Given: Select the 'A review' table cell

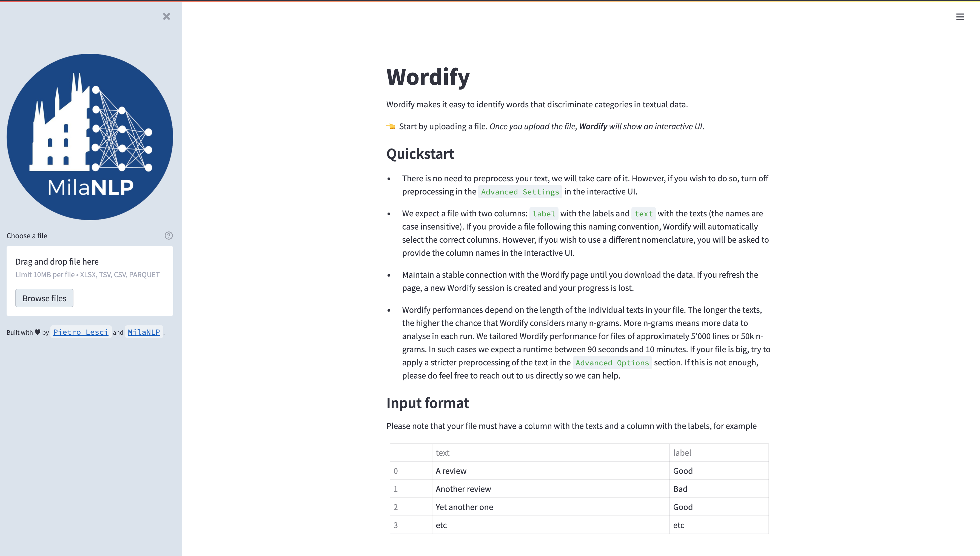Looking at the screenshot, I should click(x=451, y=471).
